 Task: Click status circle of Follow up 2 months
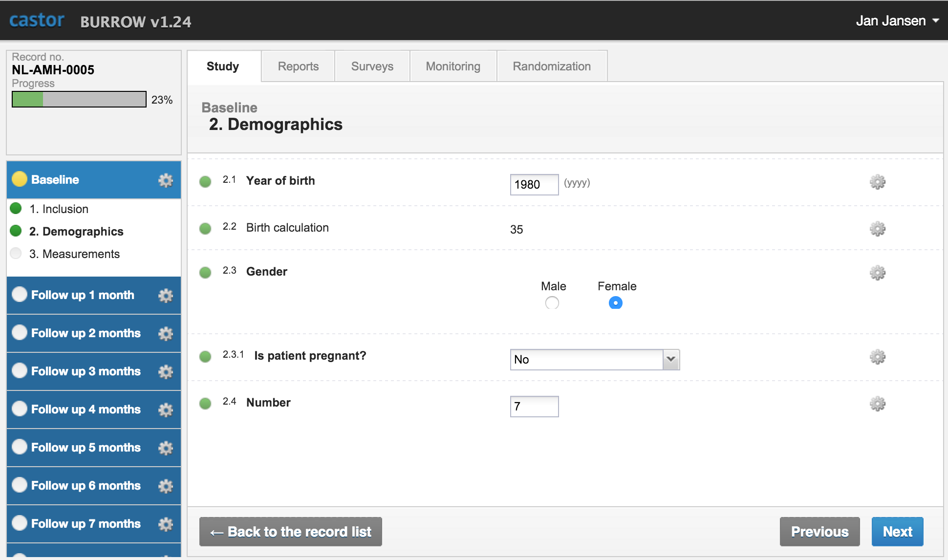(x=20, y=333)
